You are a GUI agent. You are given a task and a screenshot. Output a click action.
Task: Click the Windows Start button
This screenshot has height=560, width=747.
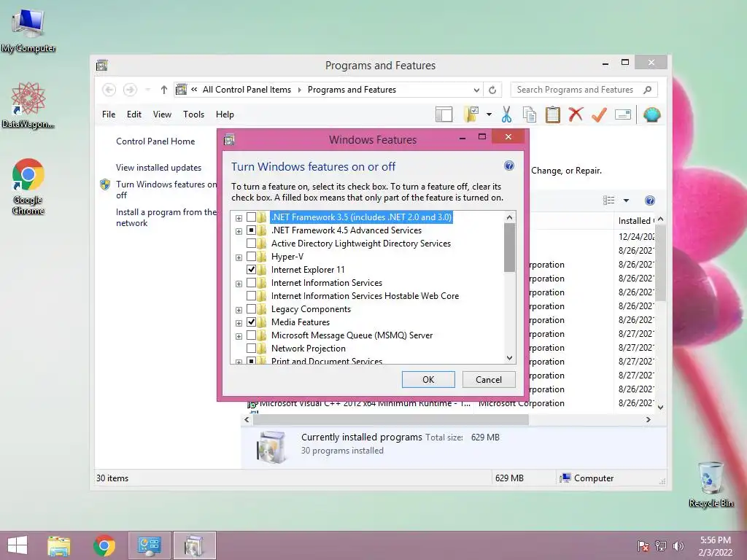pos(18,545)
